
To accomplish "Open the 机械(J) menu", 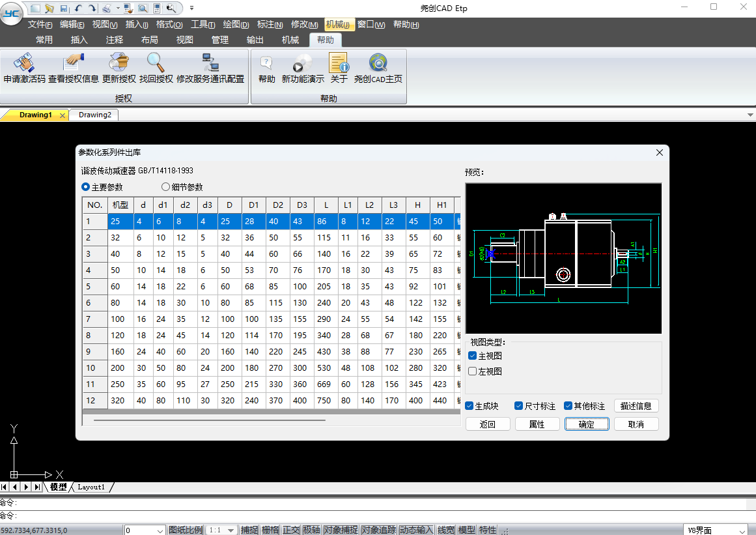I will [339, 24].
